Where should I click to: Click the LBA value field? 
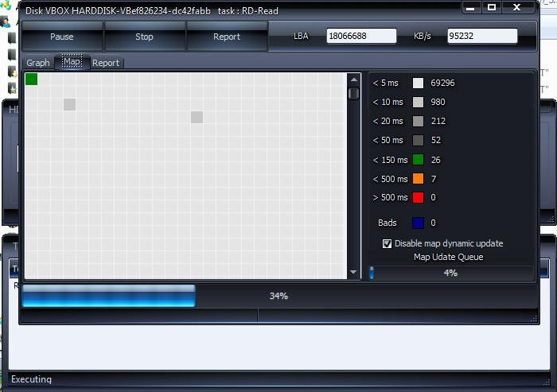click(x=361, y=36)
